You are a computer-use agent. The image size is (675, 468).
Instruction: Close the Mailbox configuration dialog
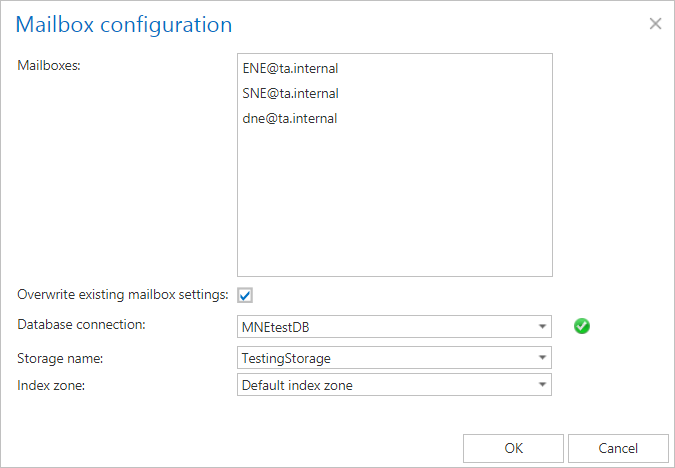655,24
